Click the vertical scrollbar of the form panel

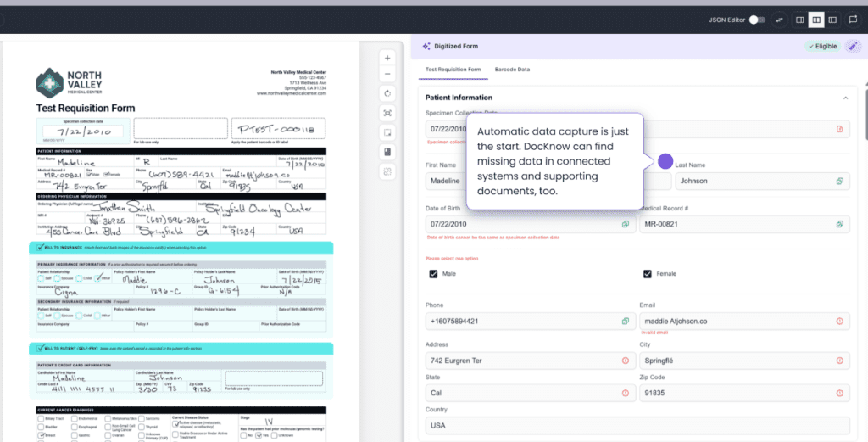click(864, 110)
